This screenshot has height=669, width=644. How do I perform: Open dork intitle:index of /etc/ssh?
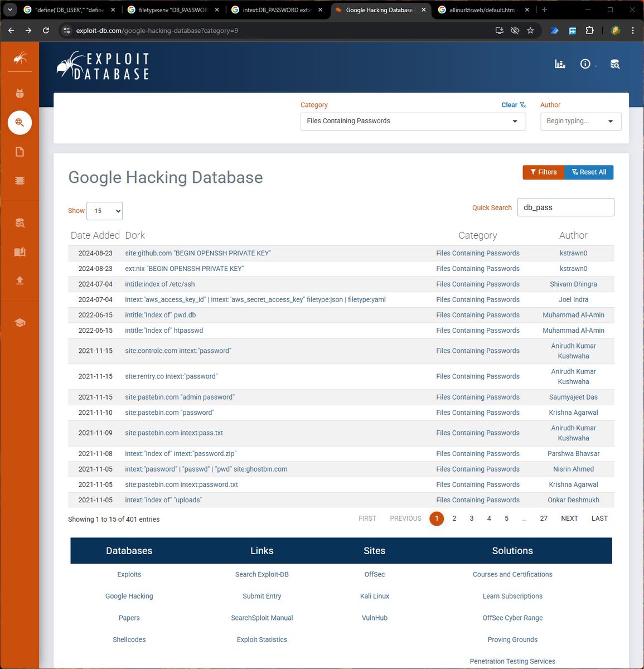[x=160, y=284]
